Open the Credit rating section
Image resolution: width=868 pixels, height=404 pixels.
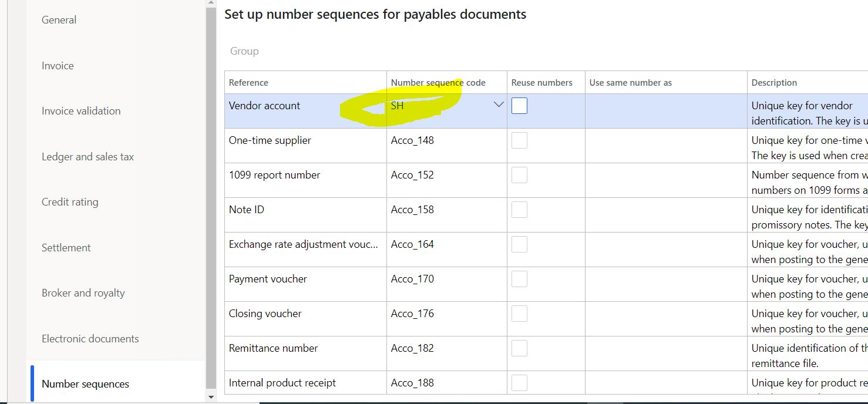point(69,202)
